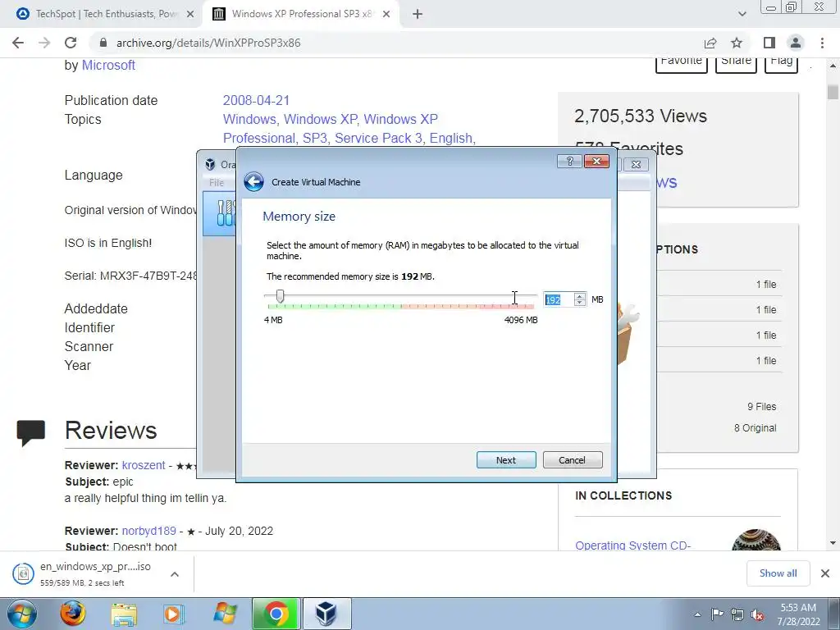Increase memory with the spinner up arrow
Image resolution: width=840 pixels, height=630 pixels.
(580, 295)
